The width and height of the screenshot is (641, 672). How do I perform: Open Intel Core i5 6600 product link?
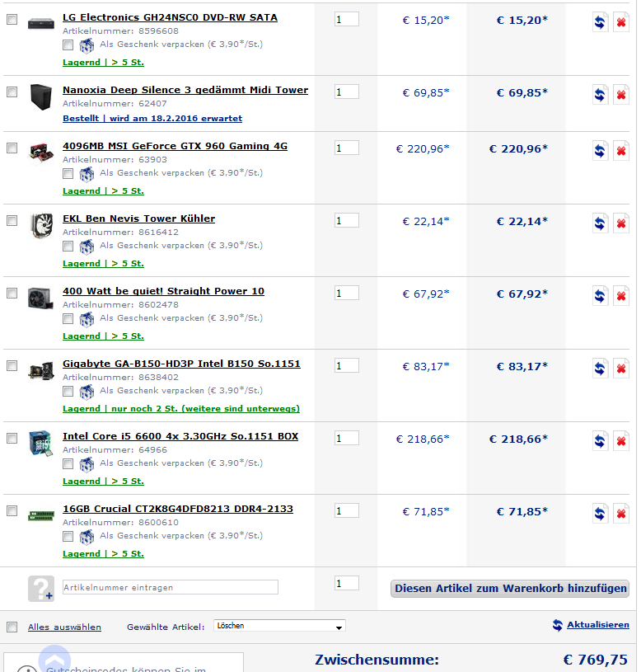coord(180,436)
